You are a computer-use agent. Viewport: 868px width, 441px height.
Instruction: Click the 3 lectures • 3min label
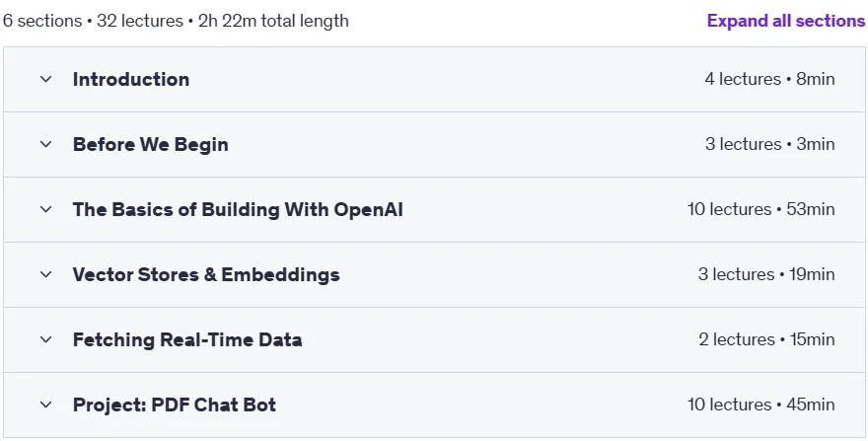tap(769, 145)
